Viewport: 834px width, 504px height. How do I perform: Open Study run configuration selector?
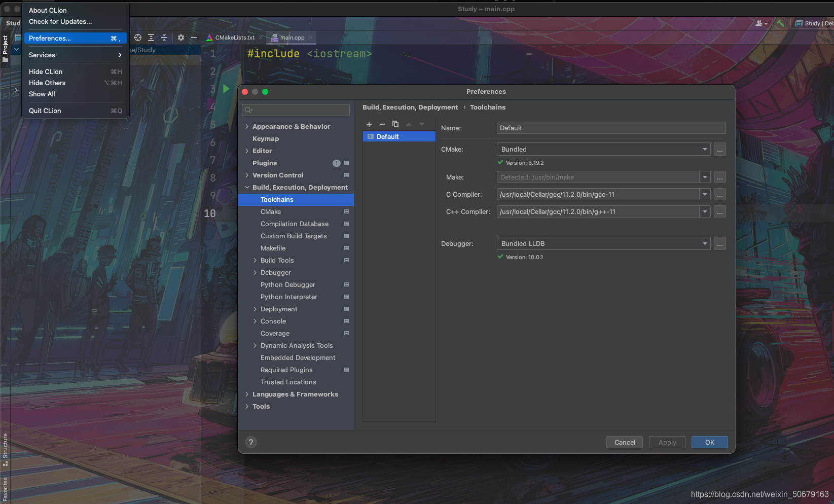(814, 23)
